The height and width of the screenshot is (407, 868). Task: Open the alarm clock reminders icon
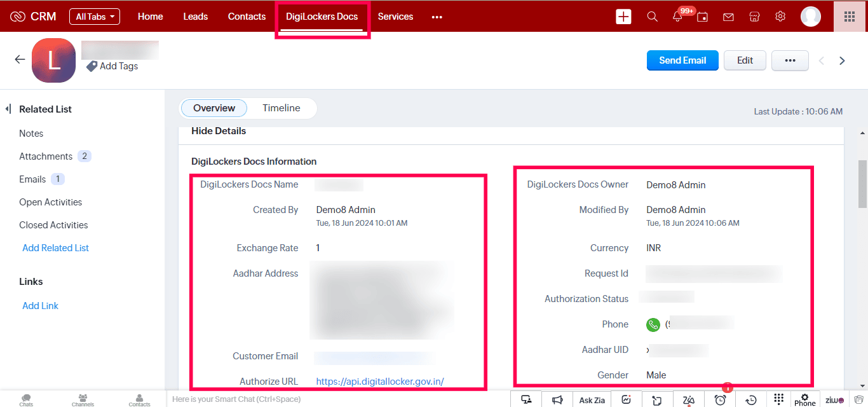click(720, 399)
